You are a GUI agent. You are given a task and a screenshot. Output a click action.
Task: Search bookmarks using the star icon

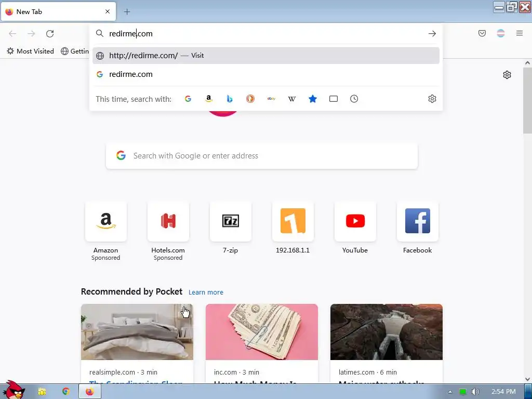313,99
